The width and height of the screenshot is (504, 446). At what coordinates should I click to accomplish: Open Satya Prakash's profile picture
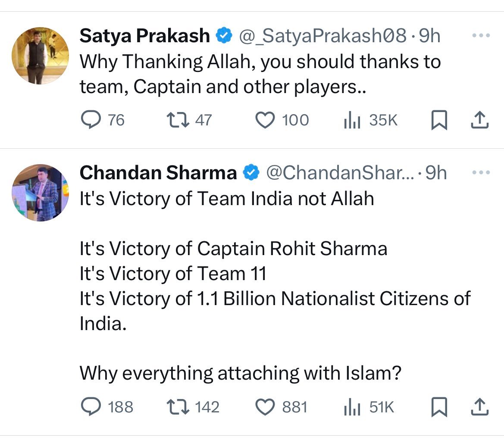(40, 55)
